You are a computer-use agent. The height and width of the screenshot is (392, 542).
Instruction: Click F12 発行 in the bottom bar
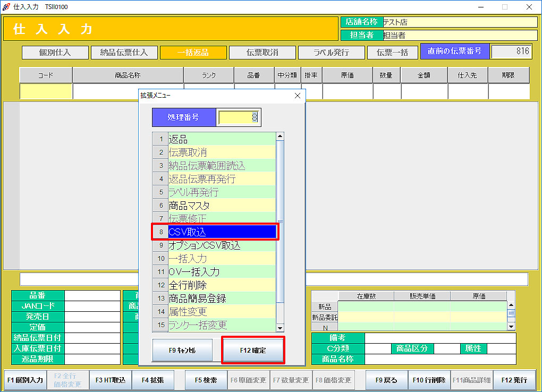(x=513, y=380)
